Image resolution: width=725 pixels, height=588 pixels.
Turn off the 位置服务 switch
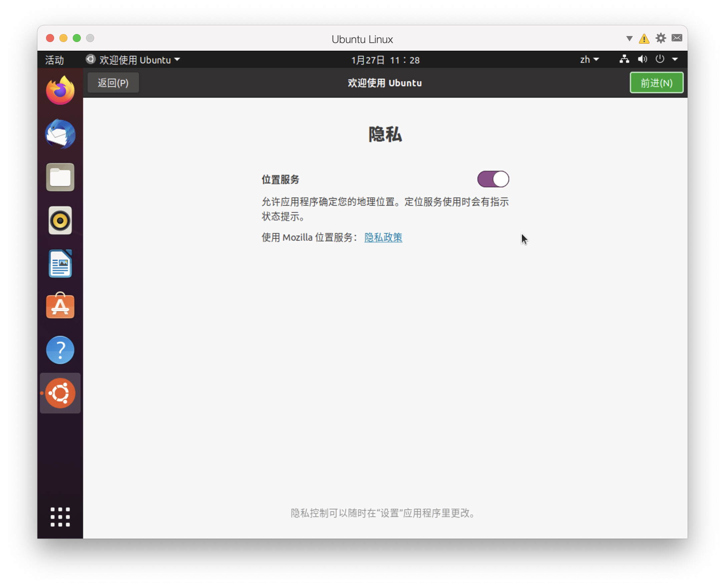pos(493,179)
